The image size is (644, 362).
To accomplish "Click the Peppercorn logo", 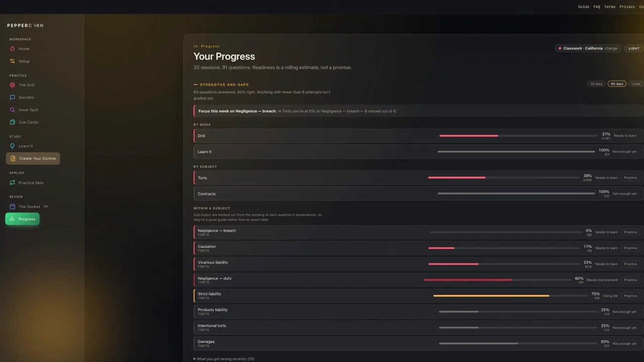I will click(25, 25).
